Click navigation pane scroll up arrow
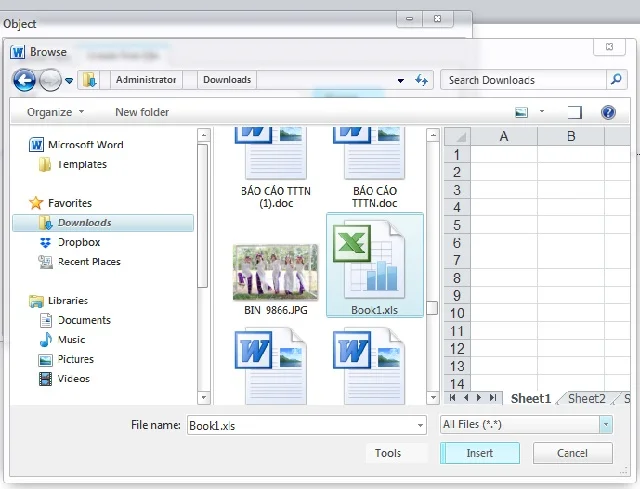Viewport: 640px width, 489px height. click(203, 135)
